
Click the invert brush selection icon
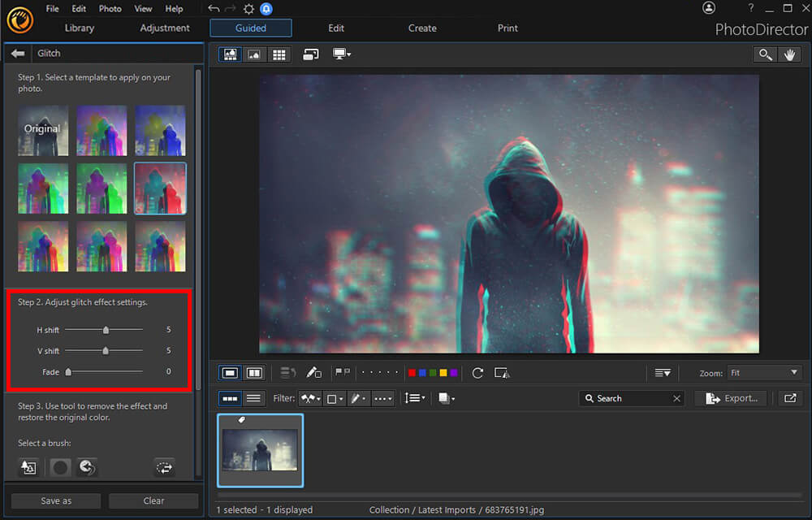[164, 467]
